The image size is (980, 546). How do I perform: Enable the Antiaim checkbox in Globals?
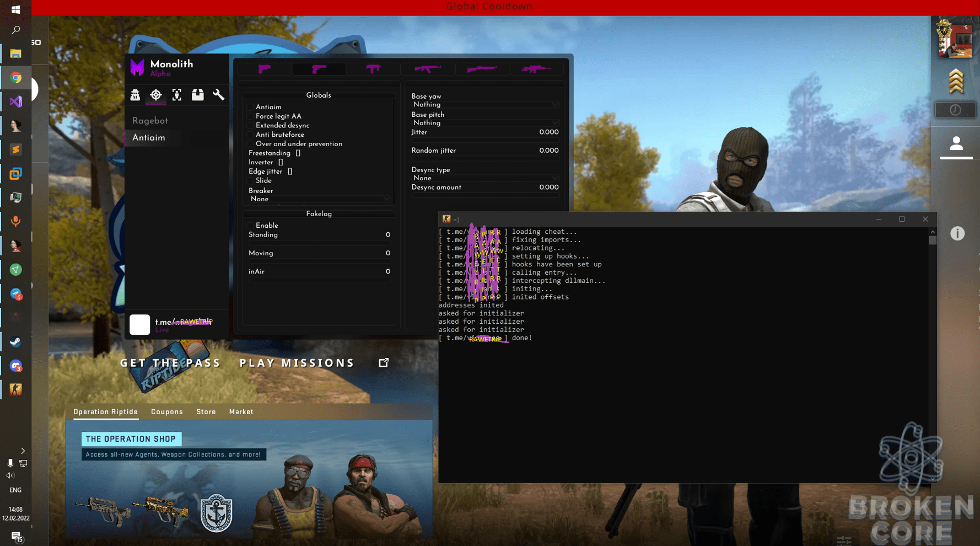250,108
